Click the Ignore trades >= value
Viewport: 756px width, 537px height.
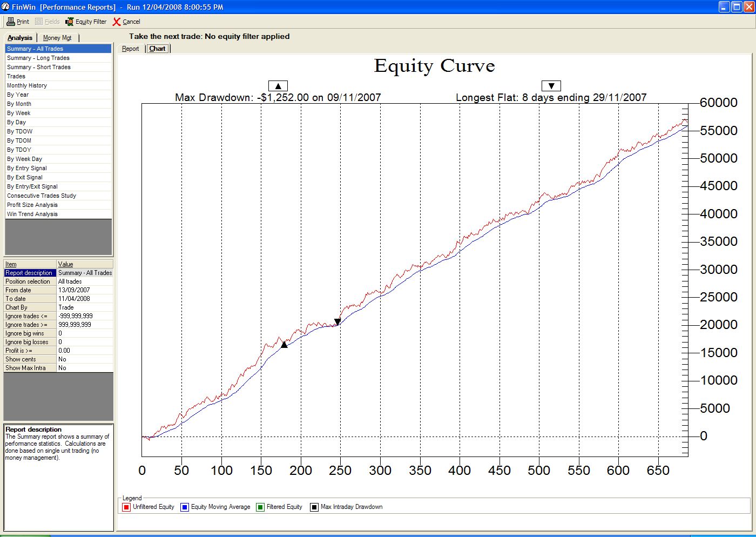[85, 325]
